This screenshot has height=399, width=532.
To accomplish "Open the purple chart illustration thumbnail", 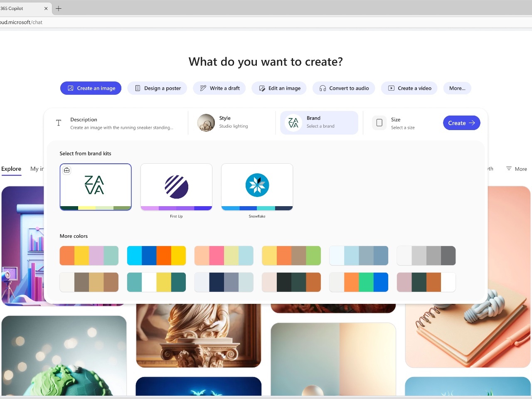I will click(23, 246).
